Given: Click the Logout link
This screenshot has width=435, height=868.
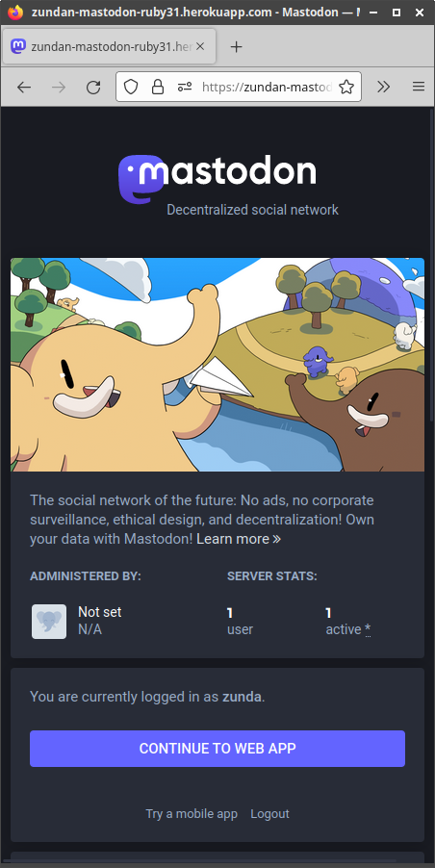Looking at the screenshot, I should (270, 814).
